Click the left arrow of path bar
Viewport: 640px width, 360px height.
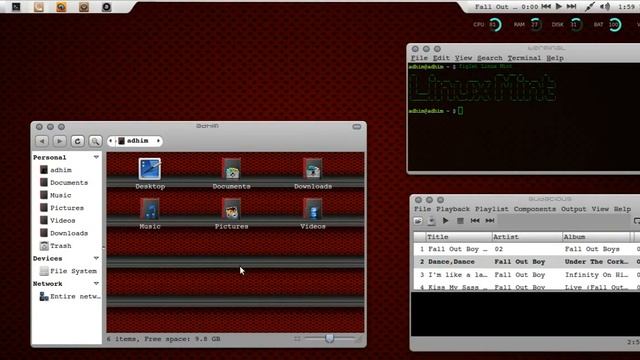(111, 141)
